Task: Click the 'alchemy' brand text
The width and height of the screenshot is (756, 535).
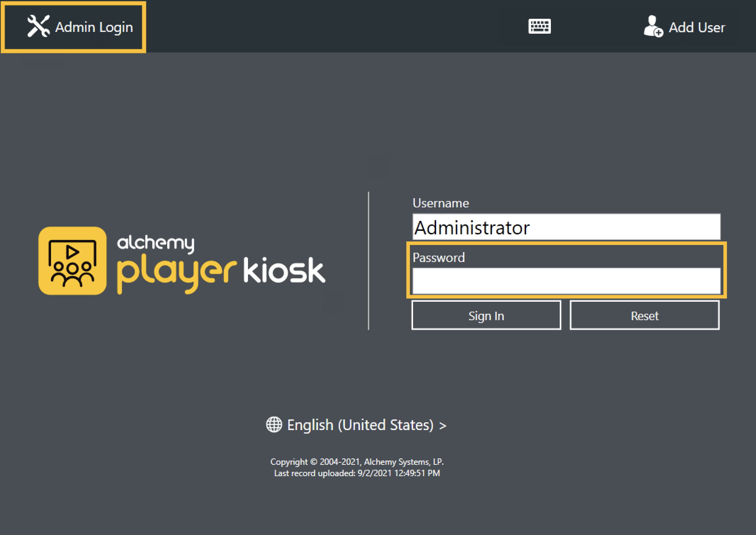Action: pos(156,243)
